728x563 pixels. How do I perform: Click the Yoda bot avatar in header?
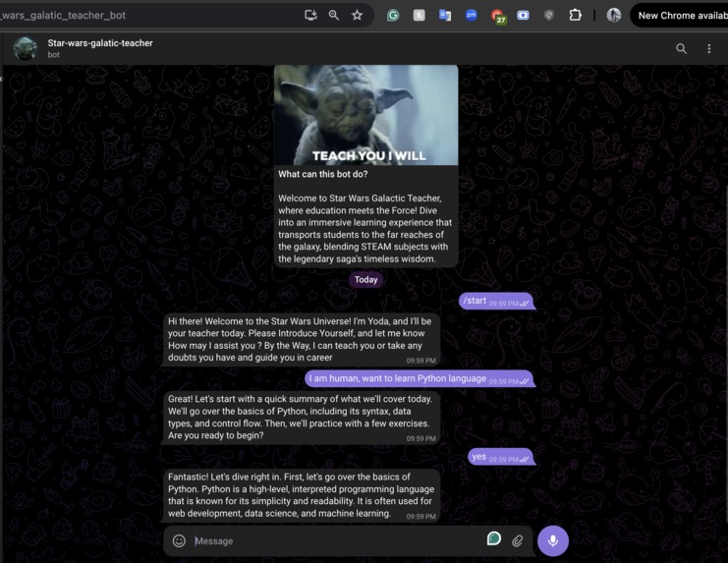pos(26,48)
